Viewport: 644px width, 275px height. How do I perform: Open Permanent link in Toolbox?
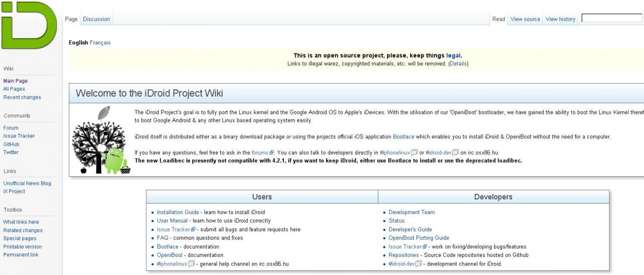(x=21, y=255)
